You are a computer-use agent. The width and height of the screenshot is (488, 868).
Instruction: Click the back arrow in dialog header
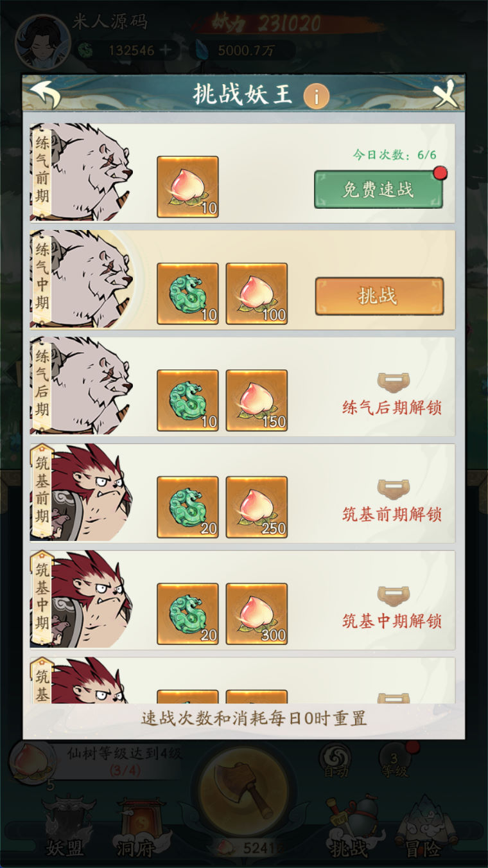coord(45,94)
